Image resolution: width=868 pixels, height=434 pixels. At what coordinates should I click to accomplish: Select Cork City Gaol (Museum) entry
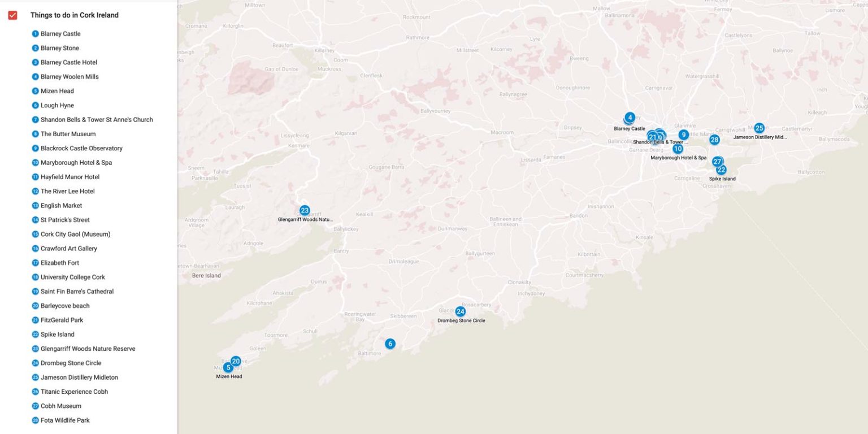(x=75, y=235)
